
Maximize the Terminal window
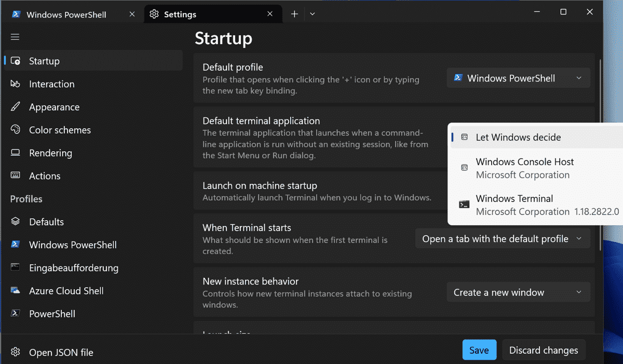(563, 12)
